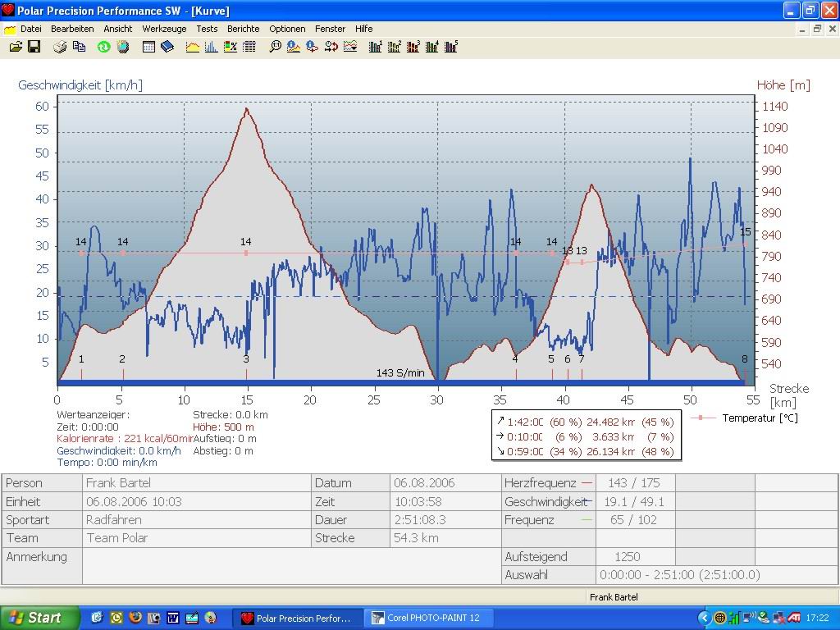Click the green circular arrows sync icon
Image resolution: width=840 pixels, height=630 pixels.
click(103, 47)
